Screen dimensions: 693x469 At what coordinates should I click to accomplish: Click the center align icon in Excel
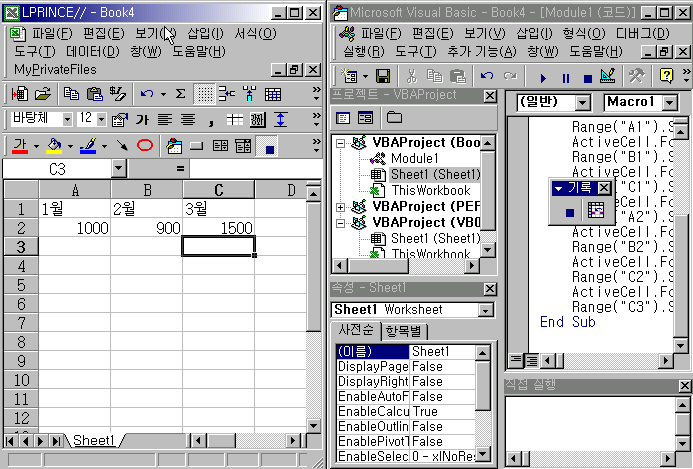pos(188,119)
